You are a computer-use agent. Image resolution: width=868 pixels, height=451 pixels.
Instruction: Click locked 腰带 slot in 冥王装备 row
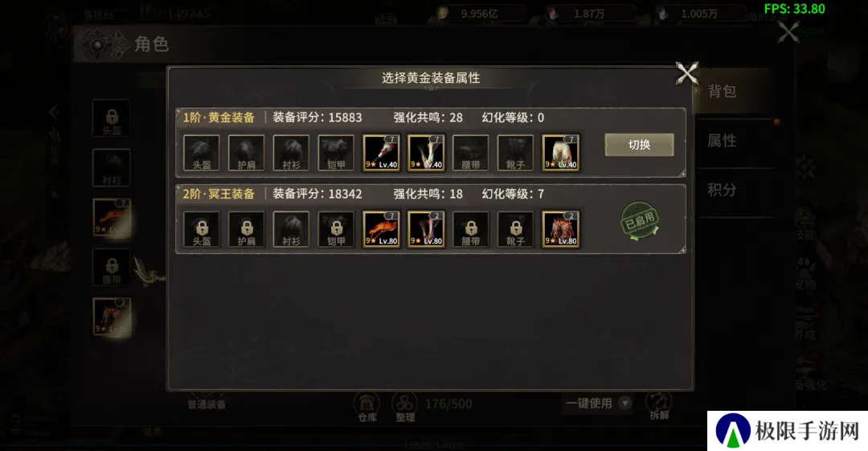point(470,229)
